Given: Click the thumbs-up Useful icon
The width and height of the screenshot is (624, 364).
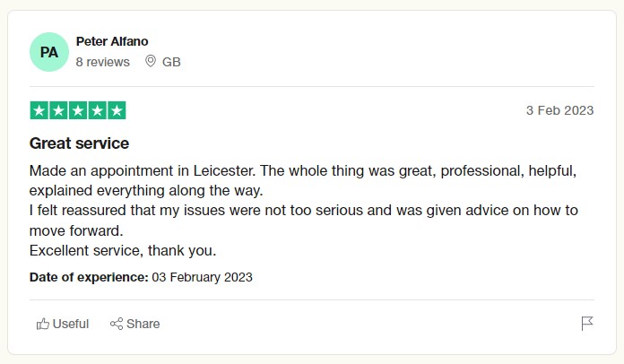Looking at the screenshot, I should [x=42, y=324].
